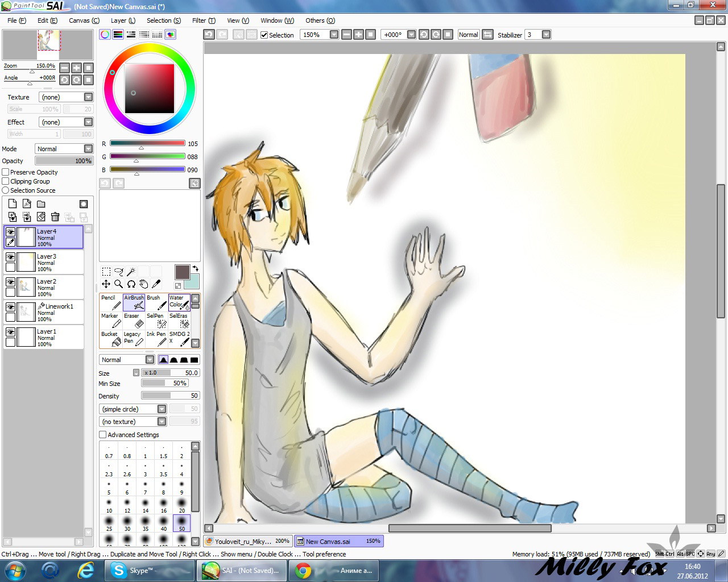Screen dimensions: 728x582
Task: Activate the Color Picker eyedropper tool
Action: pyautogui.click(x=156, y=284)
